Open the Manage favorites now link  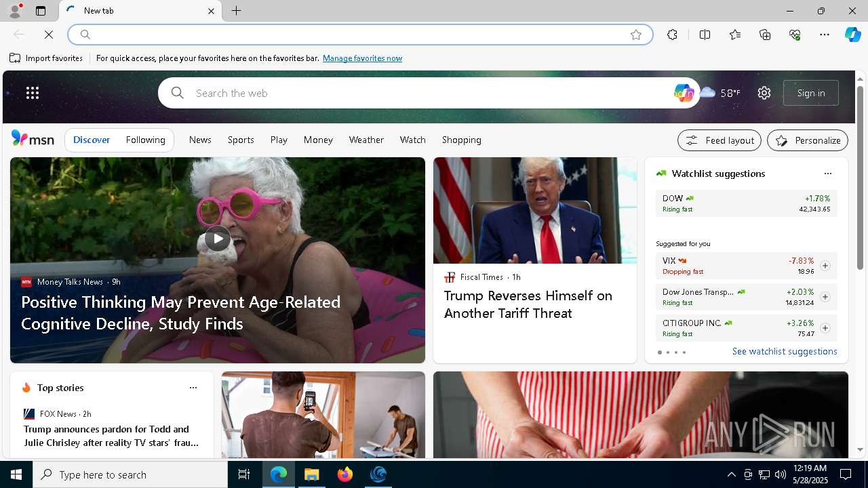pyautogui.click(x=362, y=58)
